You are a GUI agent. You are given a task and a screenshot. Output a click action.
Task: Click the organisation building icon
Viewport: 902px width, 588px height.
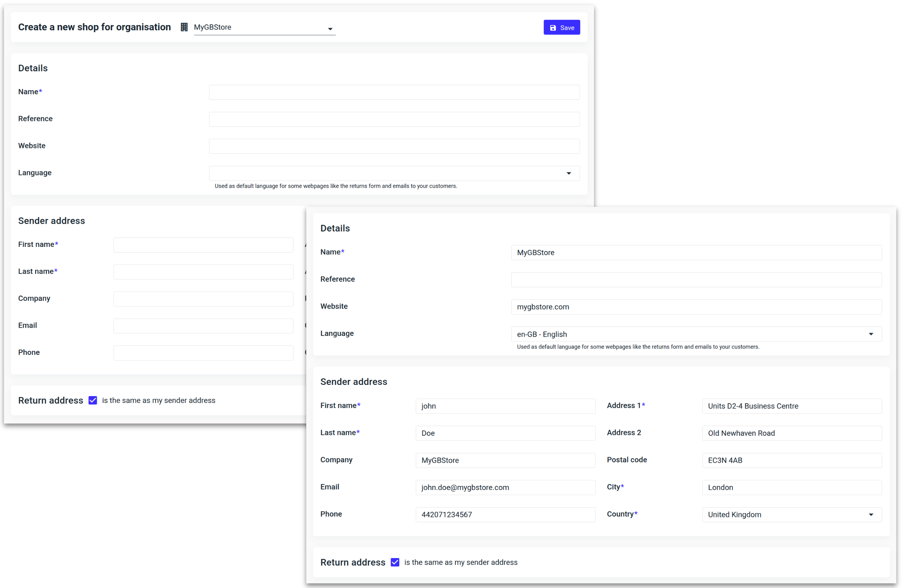(184, 27)
